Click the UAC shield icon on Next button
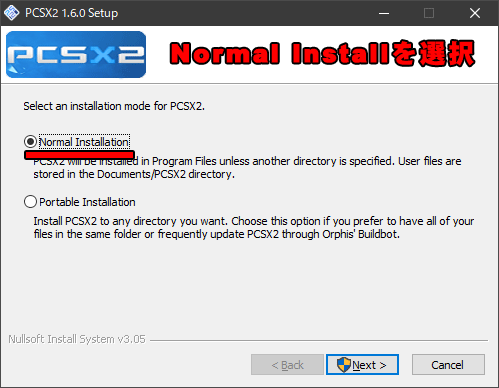 point(344,365)
